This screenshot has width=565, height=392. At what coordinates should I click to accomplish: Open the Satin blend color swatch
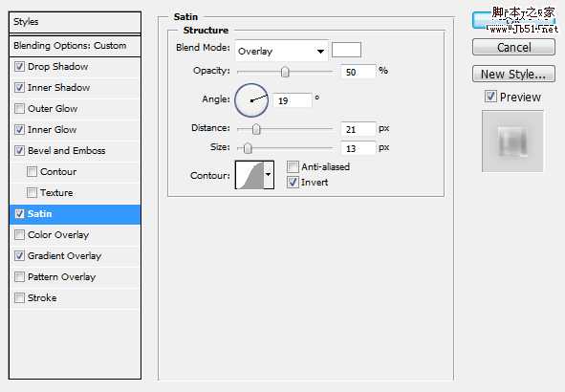tap(346, 50)
